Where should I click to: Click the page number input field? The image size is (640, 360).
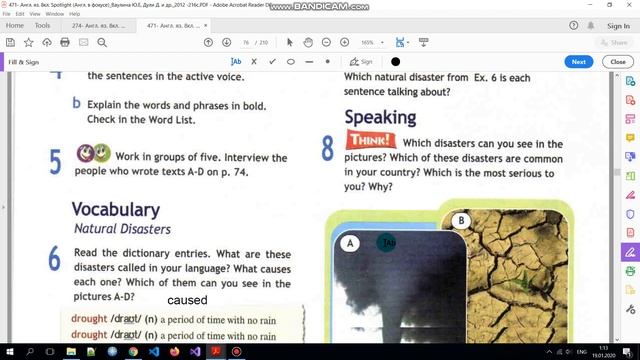[246, 42]
